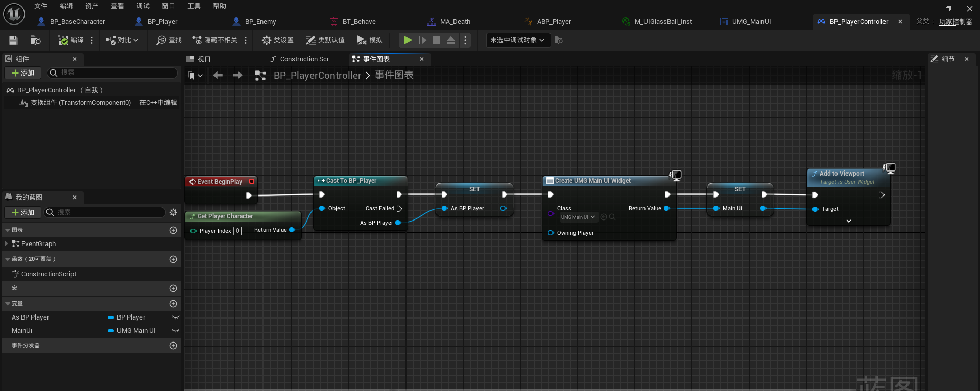Open the parent class 玩家控制器 link

tap(955, 22)
